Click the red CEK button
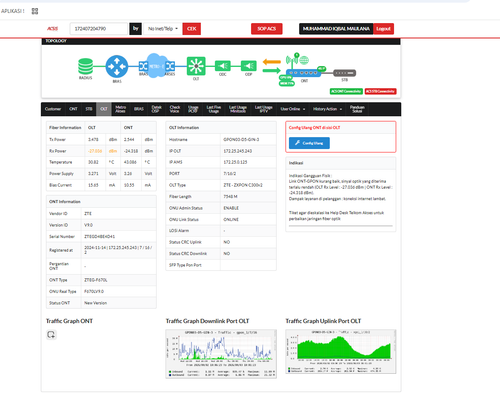 click(x=192, y=29)
